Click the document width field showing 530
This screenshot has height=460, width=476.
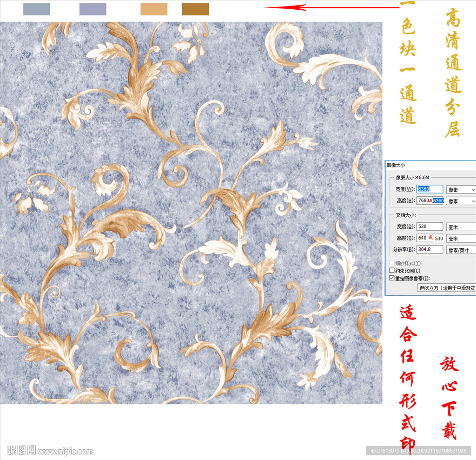tap(430, 227)
